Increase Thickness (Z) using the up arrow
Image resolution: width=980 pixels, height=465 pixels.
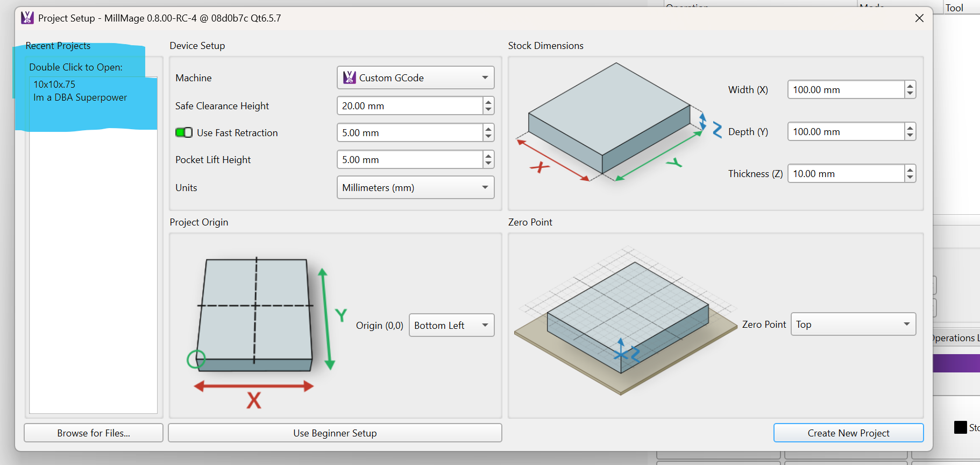(x=910, y=169)
